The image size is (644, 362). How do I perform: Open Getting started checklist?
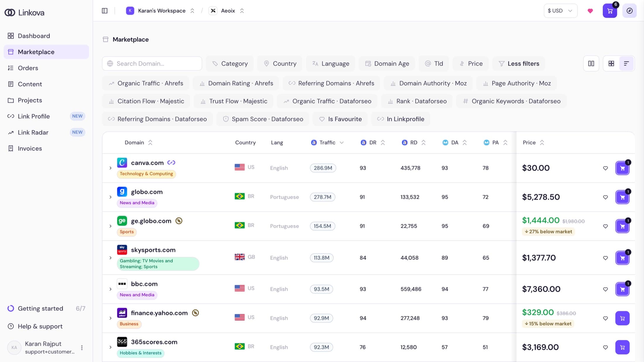coord(46,308)
